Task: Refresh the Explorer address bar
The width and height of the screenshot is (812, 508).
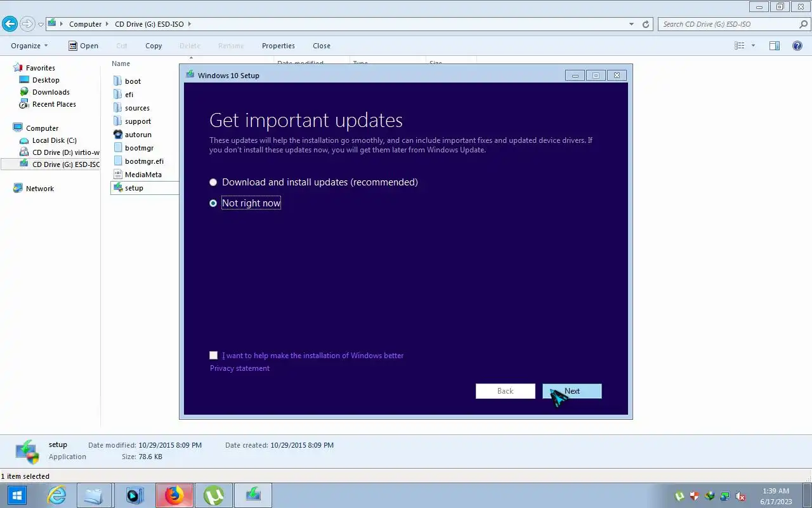Action: click(646, 24)
